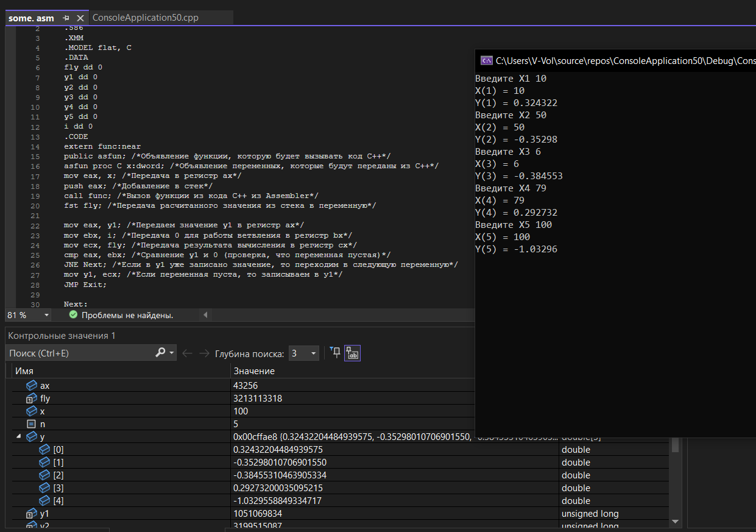Click the cube icon of element [0]
The width and height of the screenshot is (756, 532).
coord(44,450)
